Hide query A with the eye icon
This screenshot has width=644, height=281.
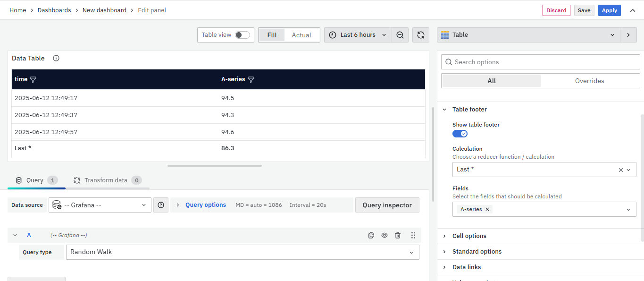[x=385, y=235]
